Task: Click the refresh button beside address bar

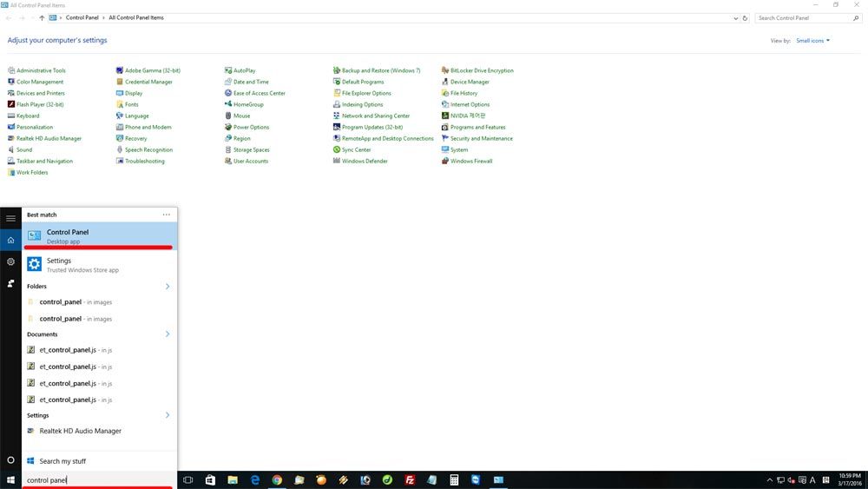Action: pos(745,17)
